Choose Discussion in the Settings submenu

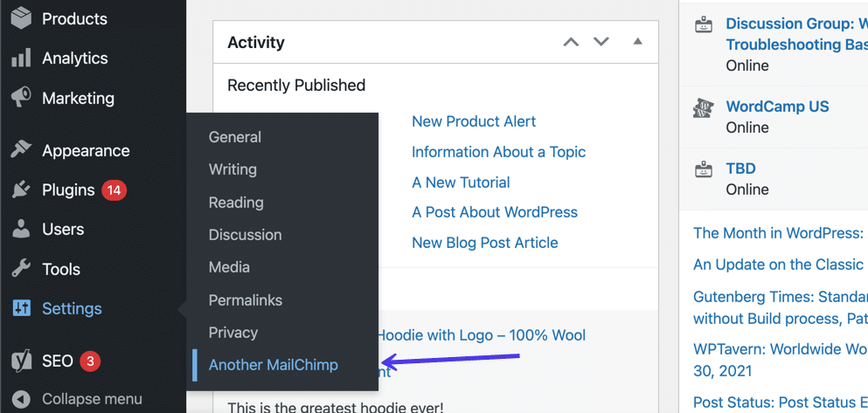(245, 235)
